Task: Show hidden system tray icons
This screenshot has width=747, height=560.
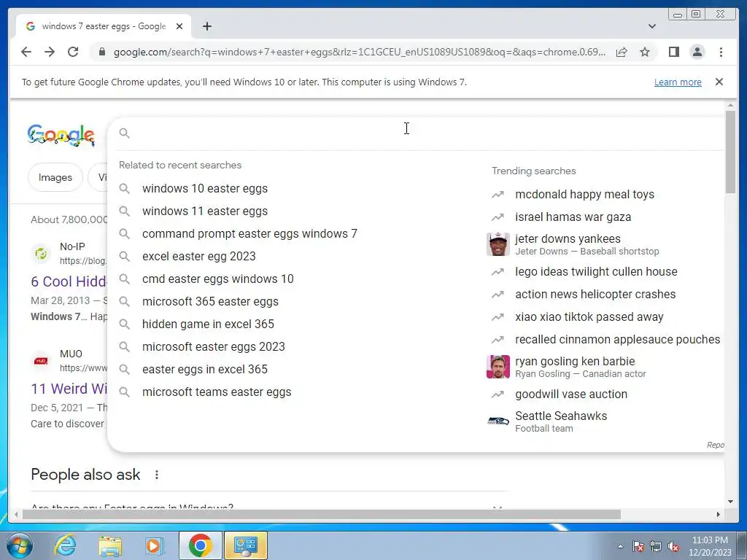Action: [620, 546]
